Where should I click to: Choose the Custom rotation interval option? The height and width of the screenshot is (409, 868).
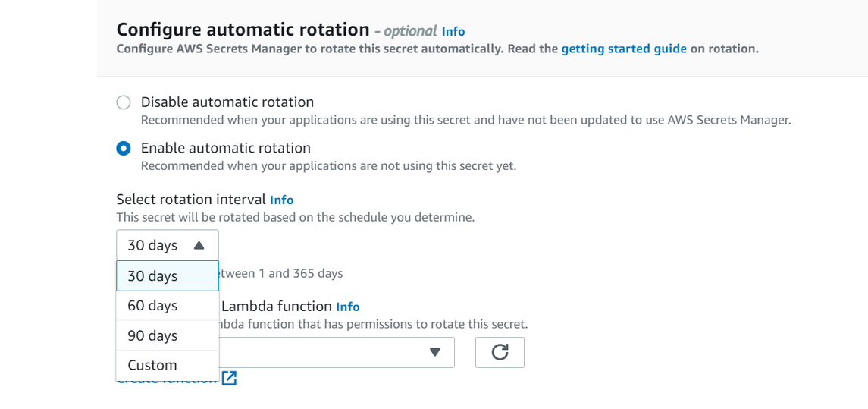click(167, 365)
